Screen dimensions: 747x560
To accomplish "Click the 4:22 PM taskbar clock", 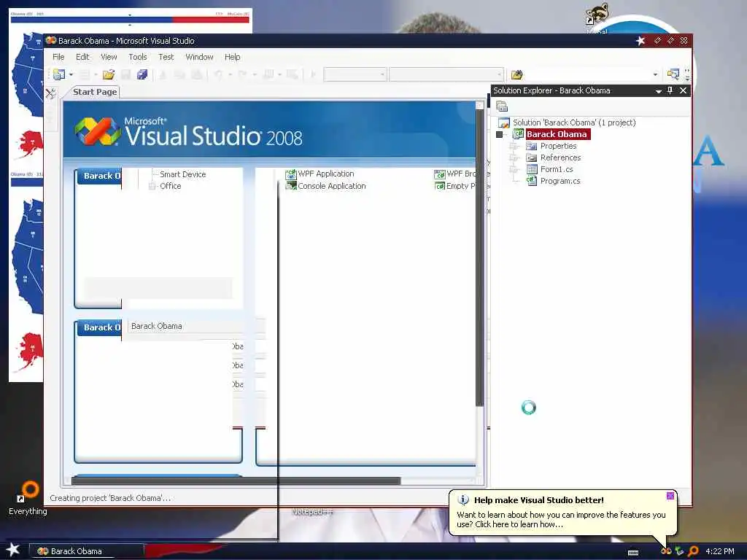I will (720, 551).
